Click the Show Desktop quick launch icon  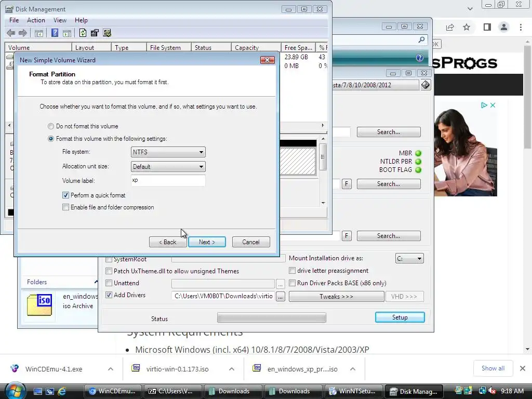tap(37, 391)
